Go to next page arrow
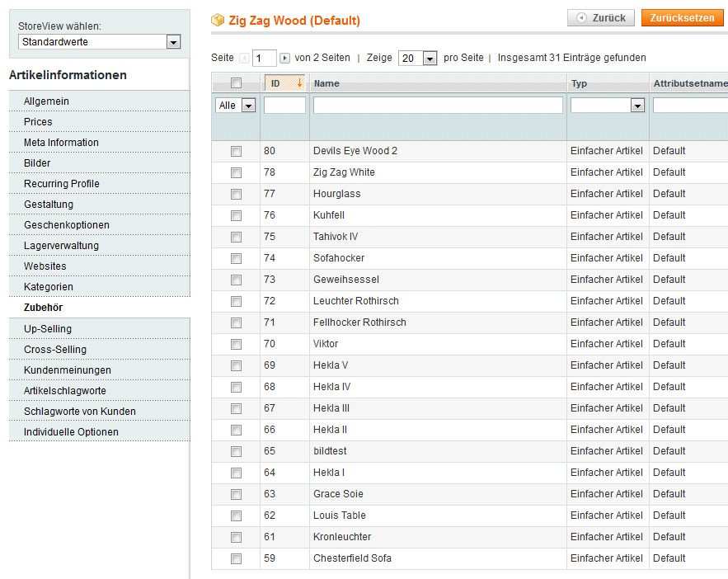Image resolution: width=728 pixels, height=579 pixels. coord(285,58)
